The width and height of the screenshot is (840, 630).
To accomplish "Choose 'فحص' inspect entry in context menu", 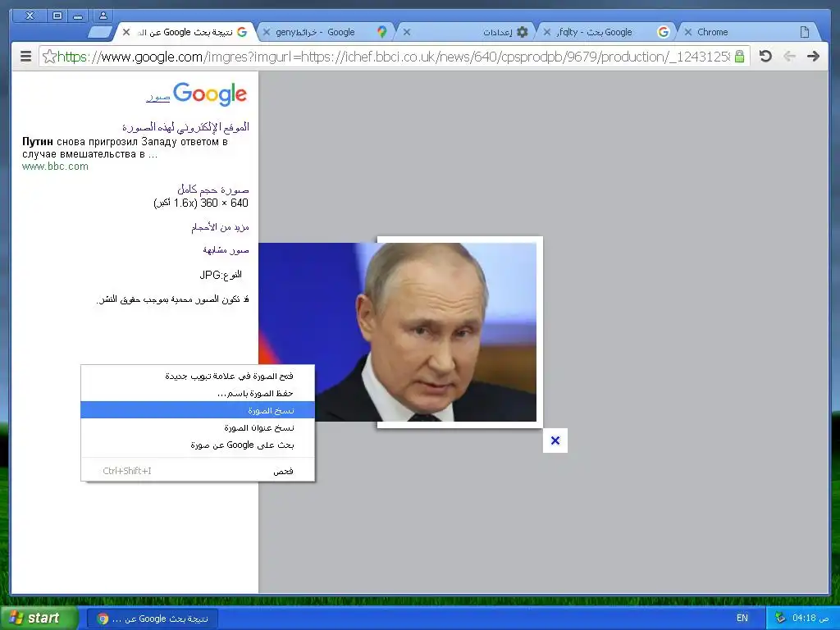I will [x=198, y=471].
